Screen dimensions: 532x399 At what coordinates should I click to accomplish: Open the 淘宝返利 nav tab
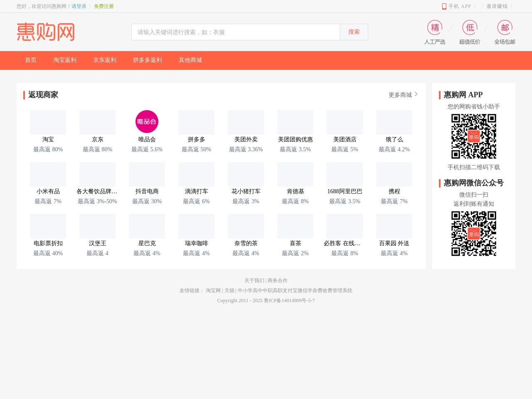[x=65, y=60]
